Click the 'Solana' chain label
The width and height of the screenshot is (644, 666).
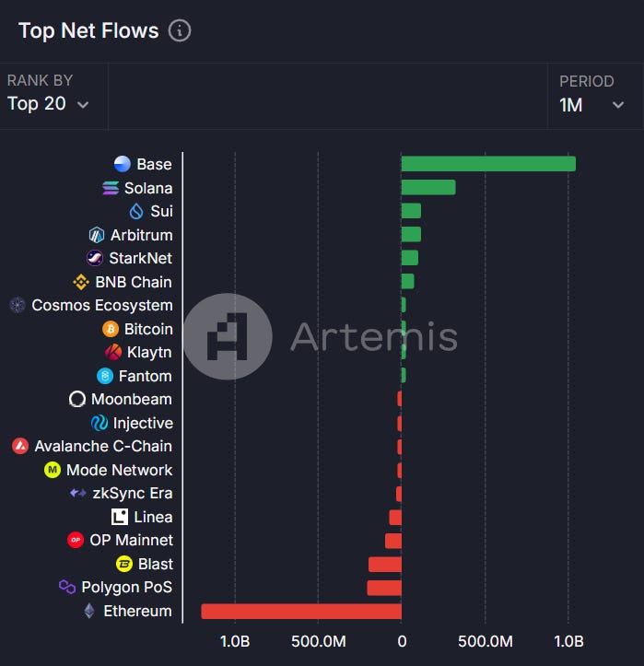tap(148, 188)
